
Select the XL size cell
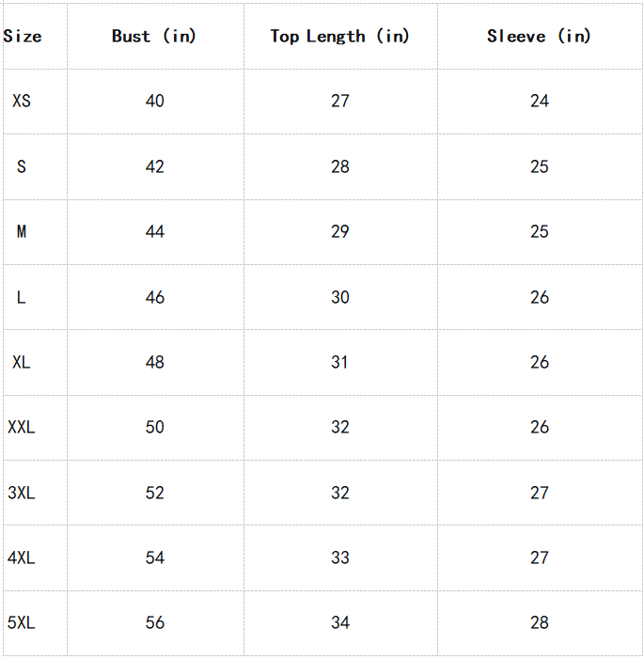click(x=22, y=362)
